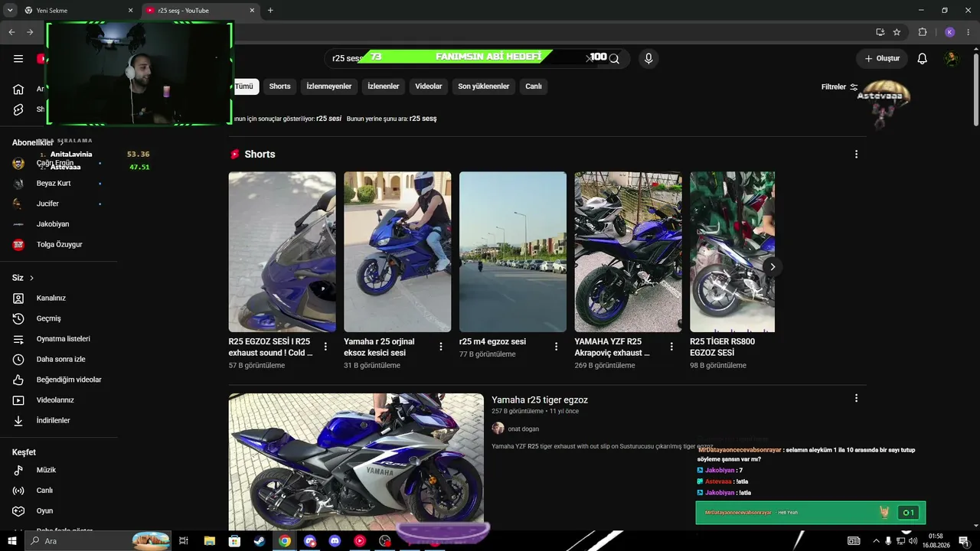
Task: Open the 'r25 m4 egzoz sesi' short thumbnail
Action: click(x=513, y=252)
